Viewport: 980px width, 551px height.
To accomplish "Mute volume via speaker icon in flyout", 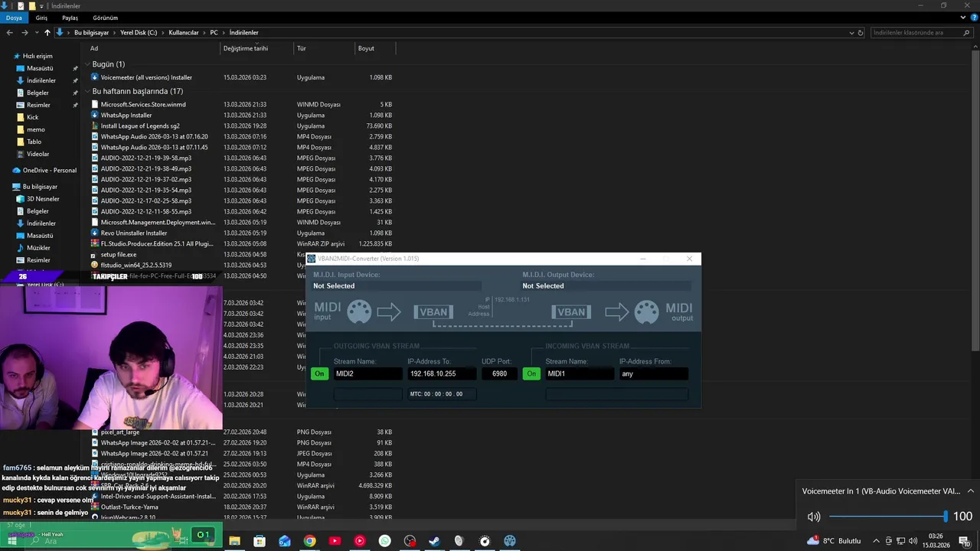I will coord(813,517).
